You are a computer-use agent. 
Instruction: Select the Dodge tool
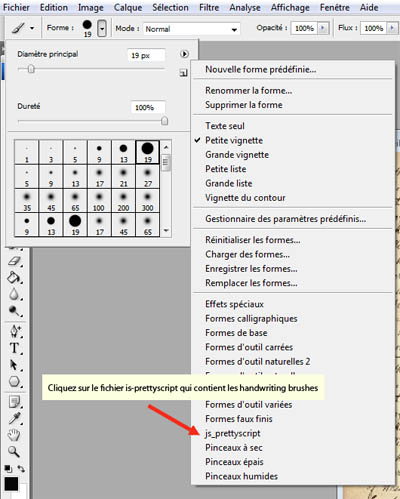coord(14,311)
